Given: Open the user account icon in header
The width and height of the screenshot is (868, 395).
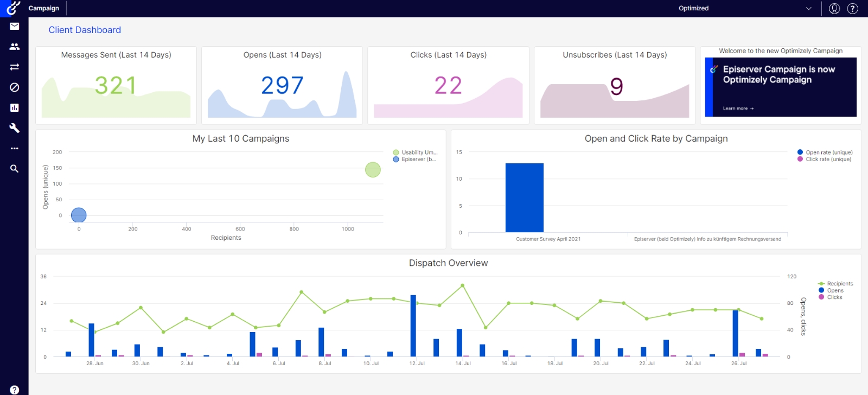Looking at the screenshot, I should click(834, 8).
